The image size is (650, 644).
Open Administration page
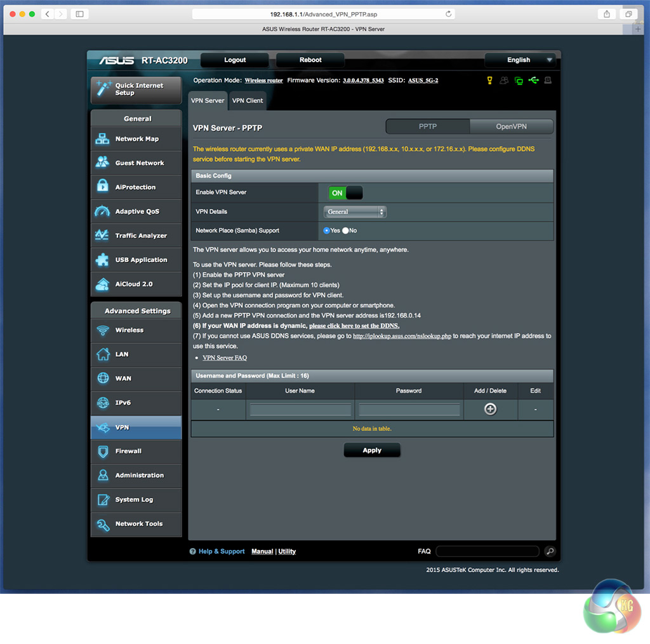(136, 475)
